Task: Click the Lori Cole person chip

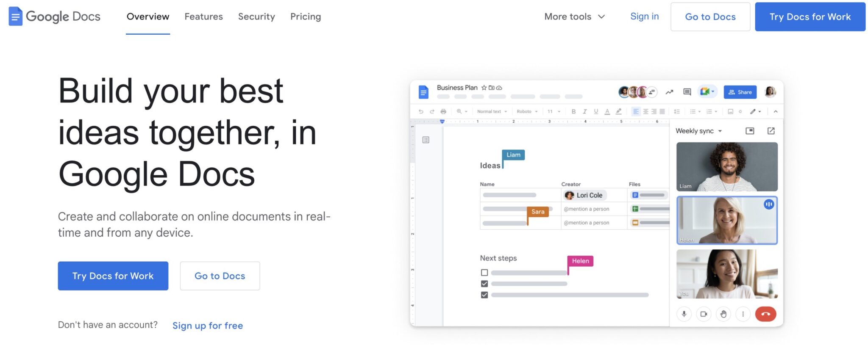Action: 584,195
